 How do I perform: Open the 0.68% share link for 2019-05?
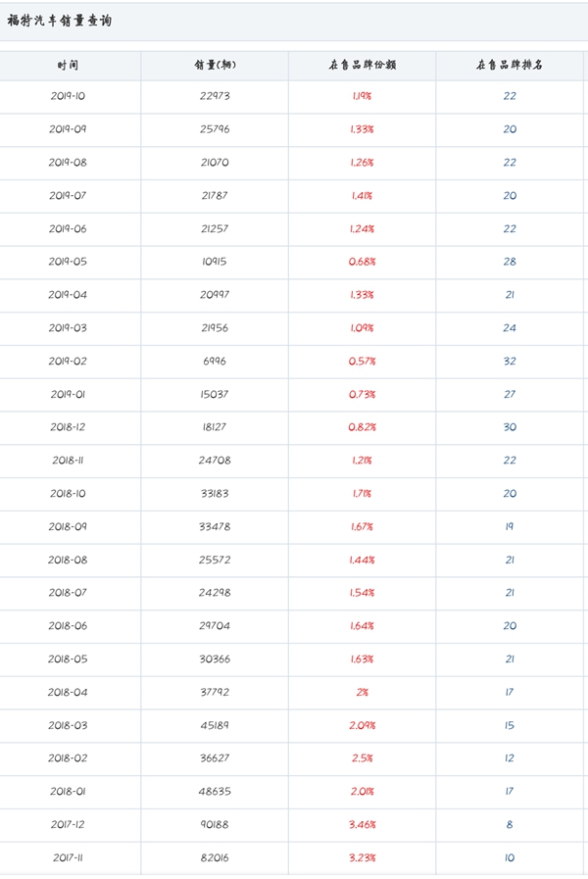pyautogui.click(x=362, y=262)
